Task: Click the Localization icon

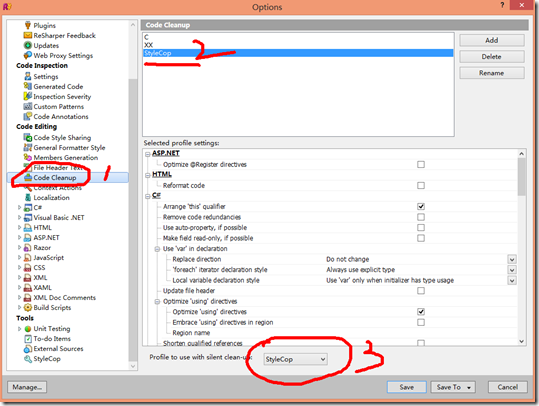Action: click(x=28, y=197)
